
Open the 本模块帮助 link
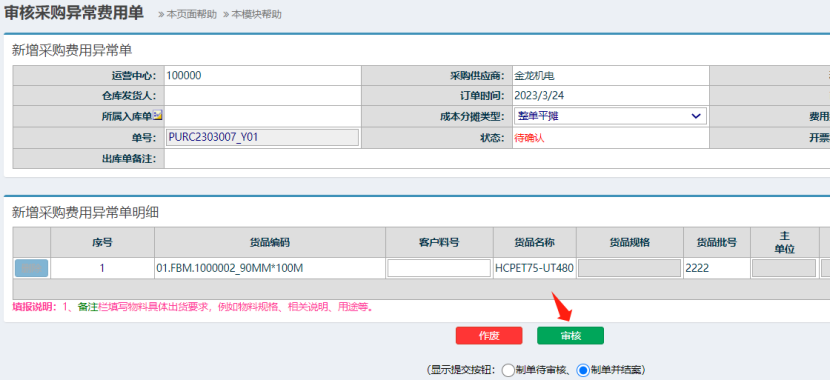252,14
